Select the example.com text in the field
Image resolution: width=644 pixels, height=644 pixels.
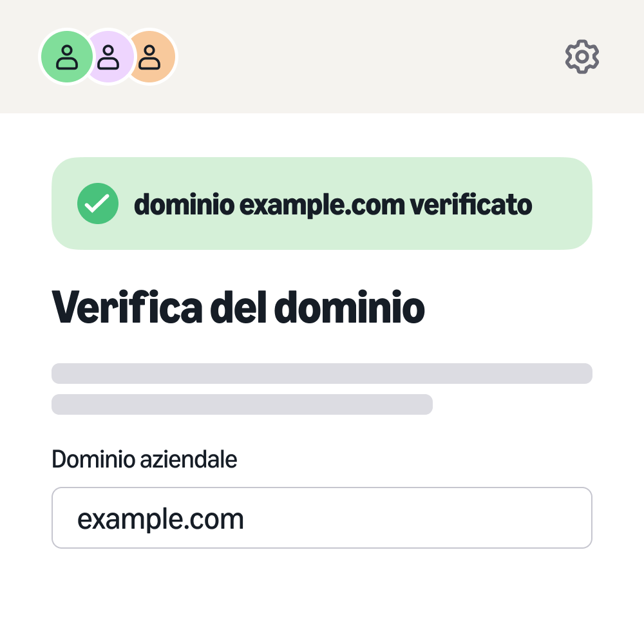[x=160, y=518]
